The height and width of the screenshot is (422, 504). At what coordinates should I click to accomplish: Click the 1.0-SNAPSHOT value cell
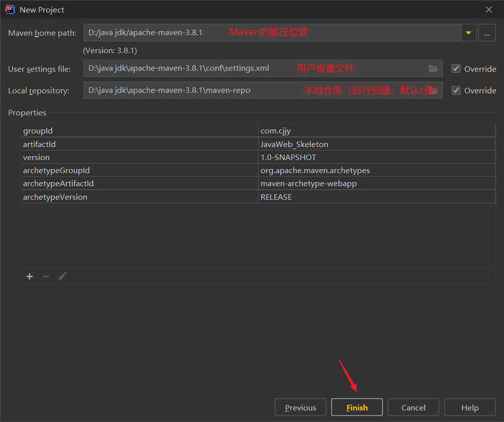(x=376, y=157)
